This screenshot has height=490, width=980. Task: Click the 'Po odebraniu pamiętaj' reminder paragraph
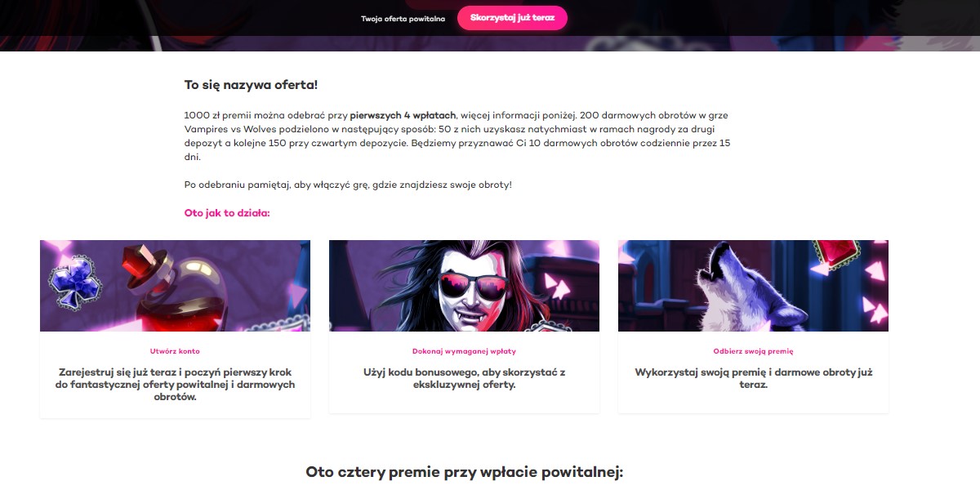pyautogui.click(x=348, y=185)
